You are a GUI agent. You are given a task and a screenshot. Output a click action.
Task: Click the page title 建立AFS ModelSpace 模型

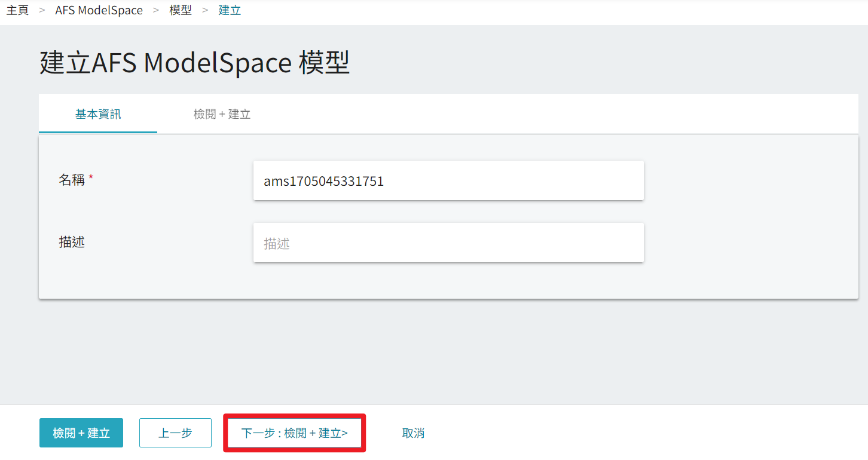[194, 62]
